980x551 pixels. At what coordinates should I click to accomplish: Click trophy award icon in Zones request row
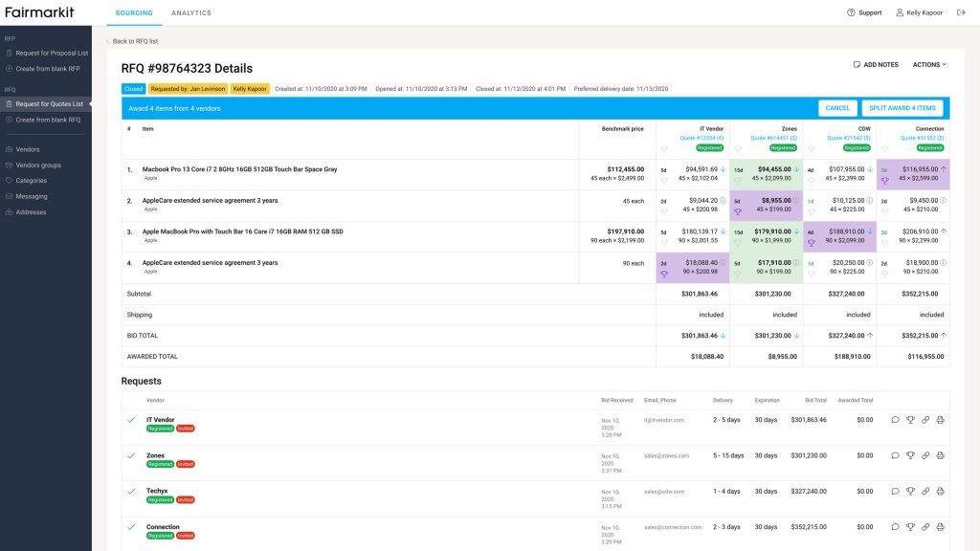pyautogui.click(x=910, y=455)
